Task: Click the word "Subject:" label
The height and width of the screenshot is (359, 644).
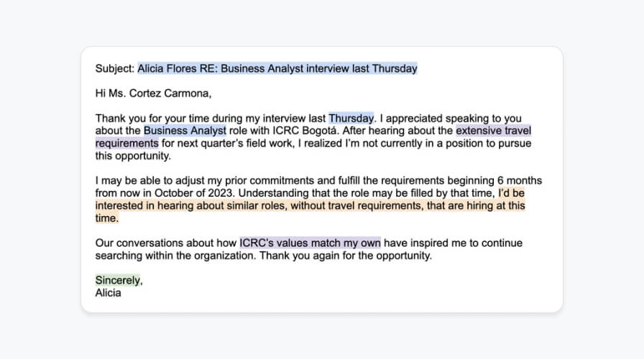Action: tap(114, 68)
